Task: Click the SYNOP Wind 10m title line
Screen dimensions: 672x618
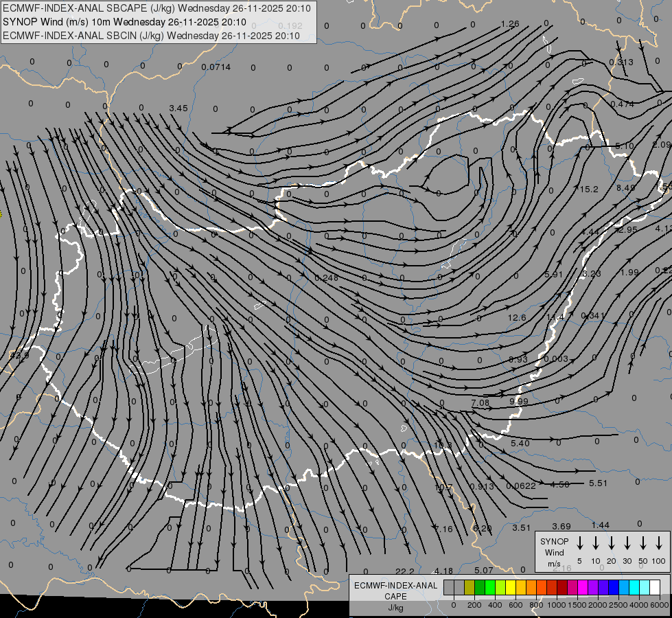Action: (x=124, y=22)
